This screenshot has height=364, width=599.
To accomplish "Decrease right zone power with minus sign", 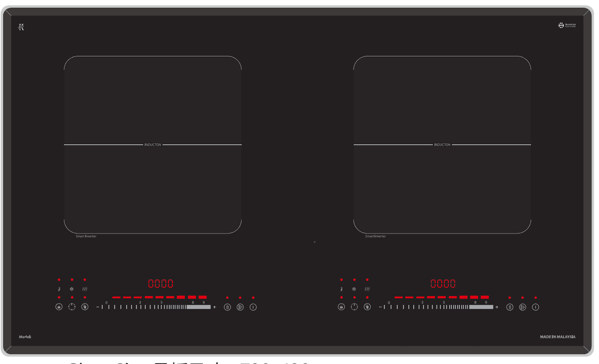I will pos(380,307).
